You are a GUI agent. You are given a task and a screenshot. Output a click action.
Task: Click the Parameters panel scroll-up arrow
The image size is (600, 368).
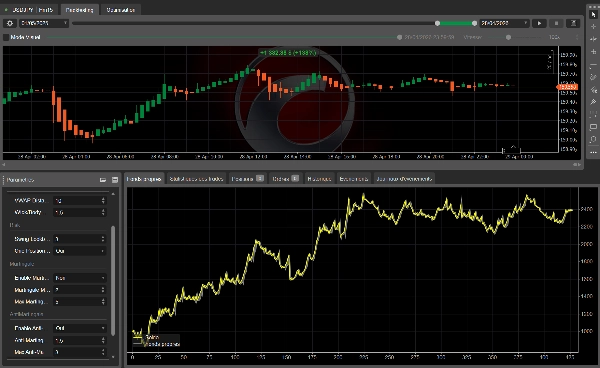point(113,194)
